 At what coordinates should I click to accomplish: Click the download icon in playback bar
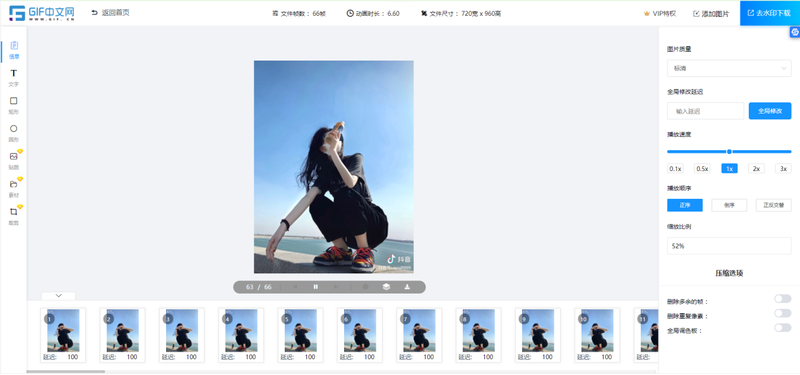pos(407,287)
